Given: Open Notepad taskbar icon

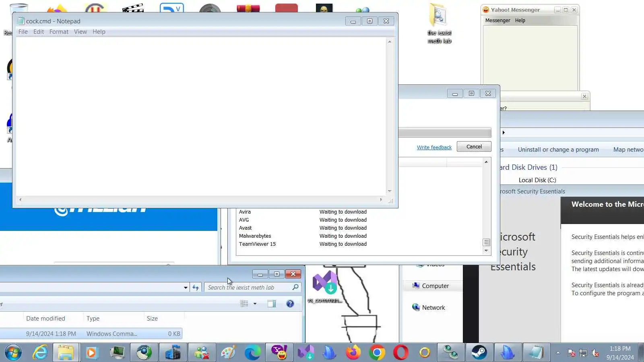Looking at the screenshot, I should pyautogui.click(x=536, y=353).
